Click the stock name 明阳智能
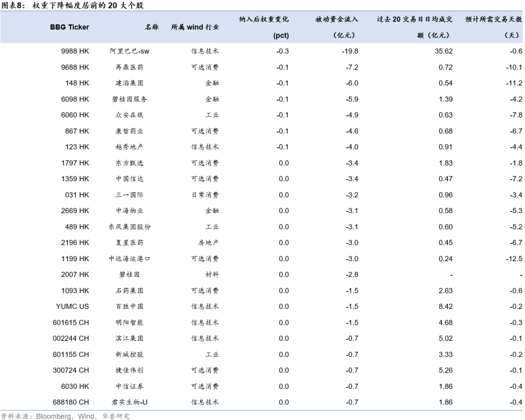This screenshot has height=420, width=525. pos(130,323)
